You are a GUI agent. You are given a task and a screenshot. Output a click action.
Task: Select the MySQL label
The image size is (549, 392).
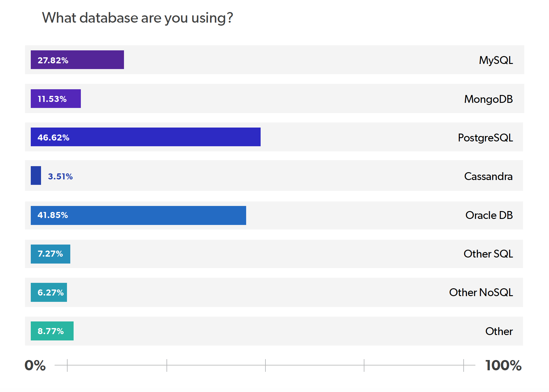click(x=496, y=60)
